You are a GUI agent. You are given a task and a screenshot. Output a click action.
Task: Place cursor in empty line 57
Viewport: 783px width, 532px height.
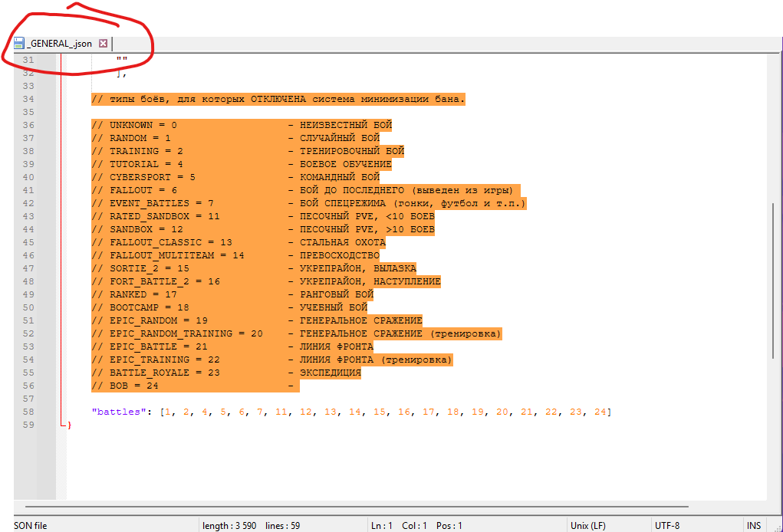[230, 399]
